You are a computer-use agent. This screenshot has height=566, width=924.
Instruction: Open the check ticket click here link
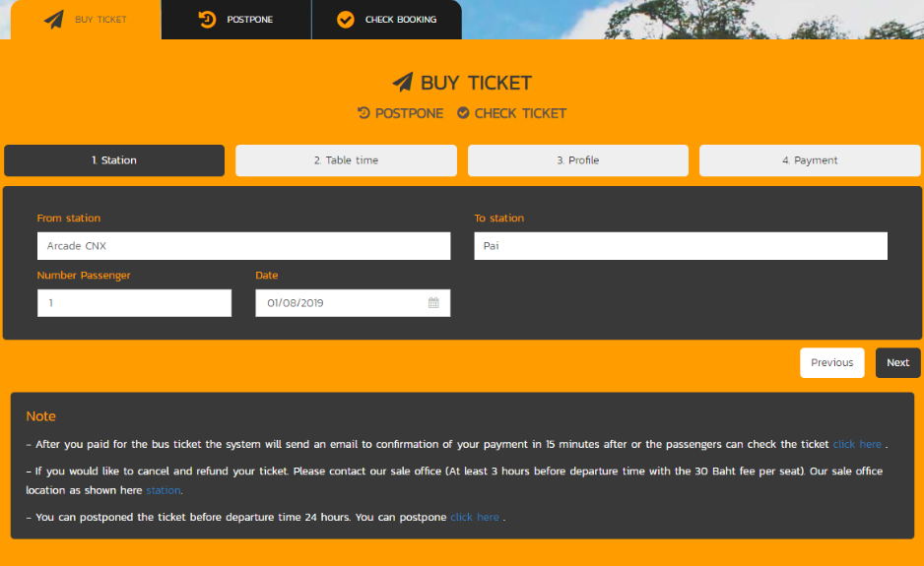tap(857, 445)
